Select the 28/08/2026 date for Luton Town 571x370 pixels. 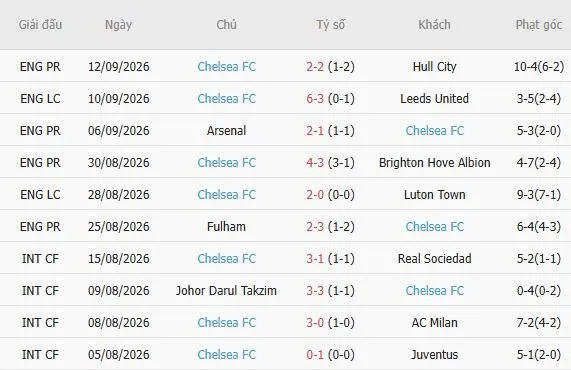tap(119, 195)
